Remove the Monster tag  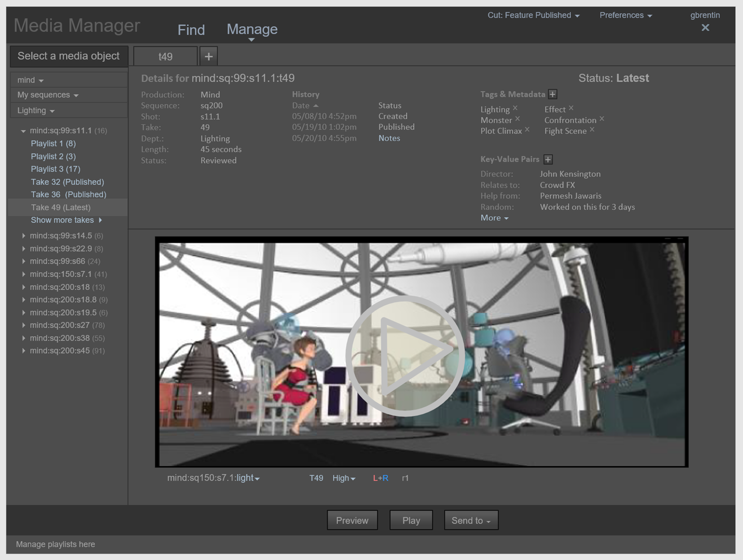518,119
